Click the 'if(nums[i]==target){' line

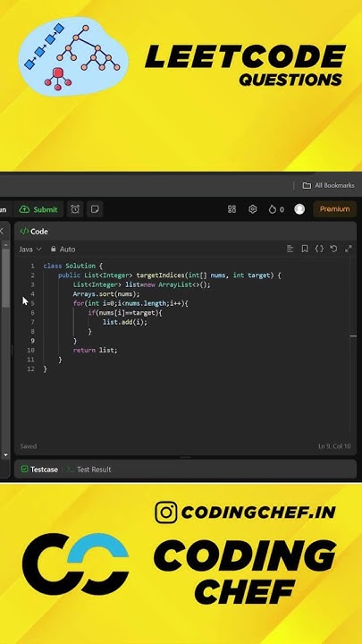[125, 313]
